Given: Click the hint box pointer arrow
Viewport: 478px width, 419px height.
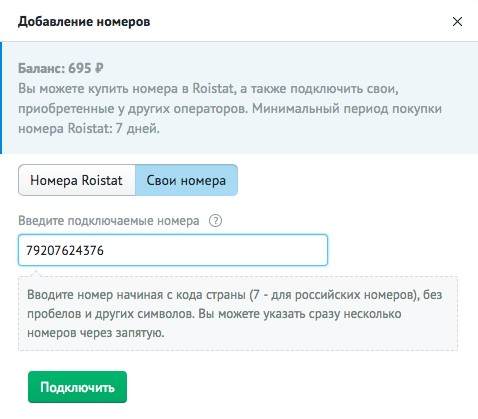Looking at the screenshot, I should point(36,274).
